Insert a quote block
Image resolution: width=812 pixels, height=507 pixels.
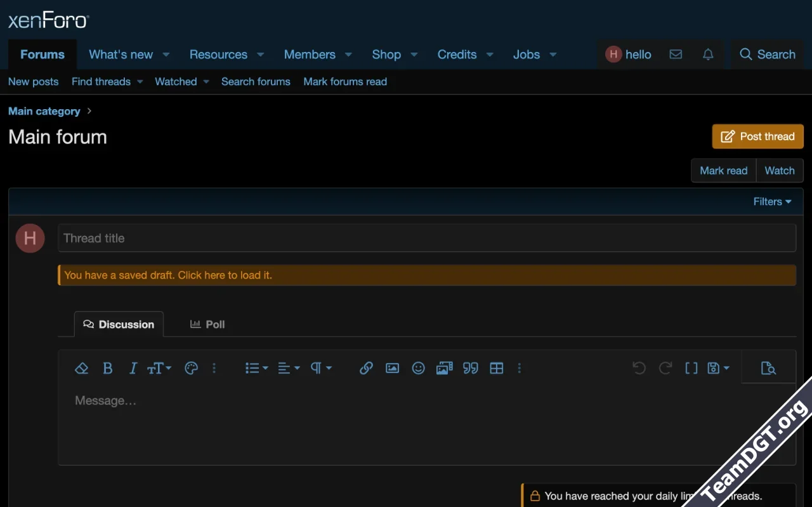[470, 368]
